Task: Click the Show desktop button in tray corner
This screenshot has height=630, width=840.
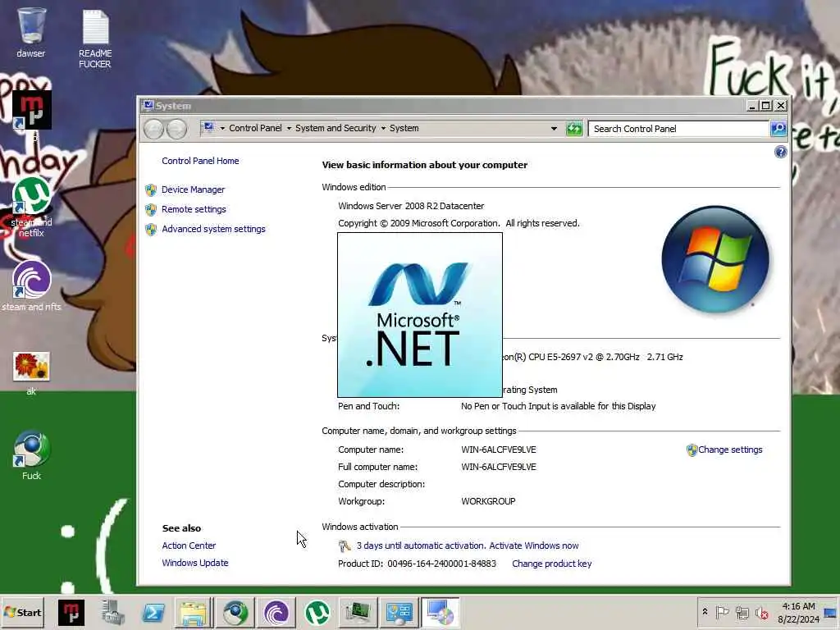Action: coord(831,612)
